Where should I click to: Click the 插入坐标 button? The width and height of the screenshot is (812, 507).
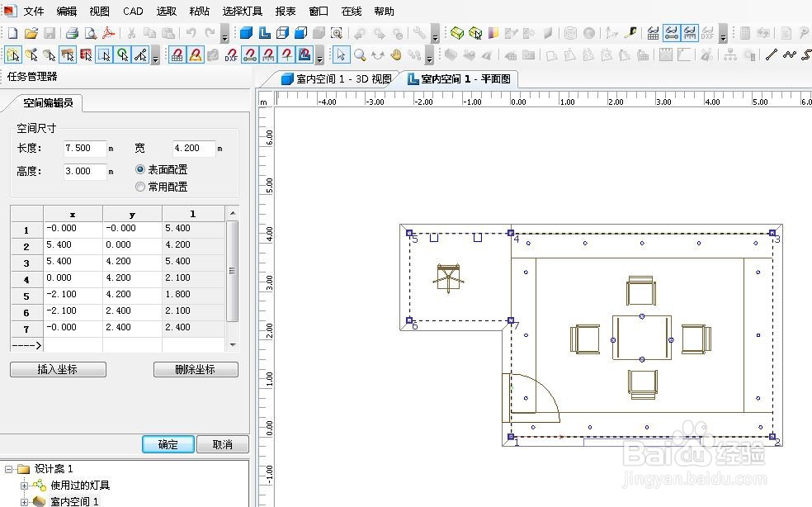coord(58,369)
